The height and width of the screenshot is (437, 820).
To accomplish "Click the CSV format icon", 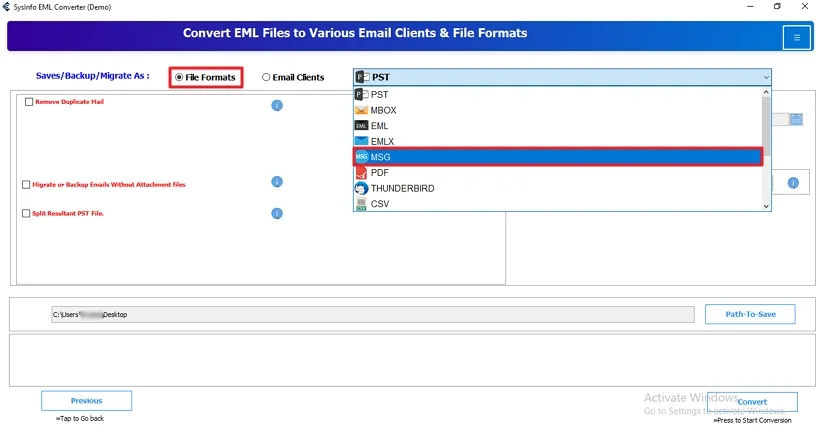I will [x=361, y=204].
